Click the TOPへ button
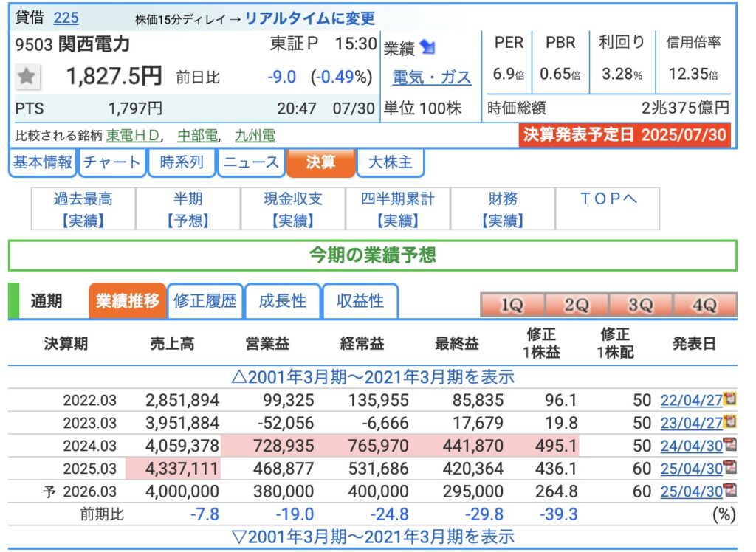This screenshot has width=756, height=552. click(x=608, y=210)
